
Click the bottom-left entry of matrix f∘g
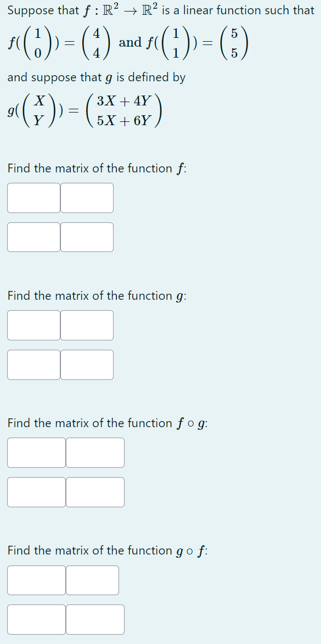pyautogui.click(x=35, y=492)
